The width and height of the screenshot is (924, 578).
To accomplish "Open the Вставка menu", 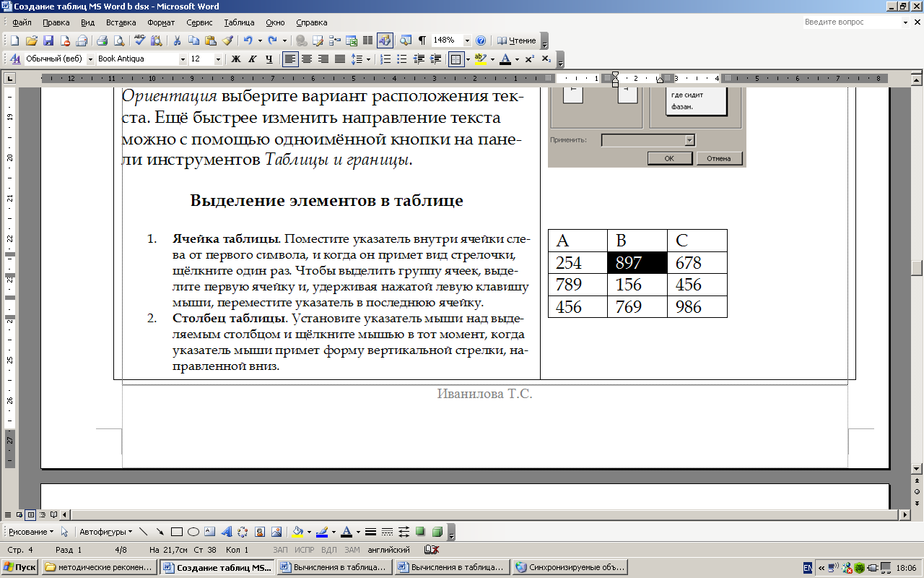I will [x=121, y=22].
